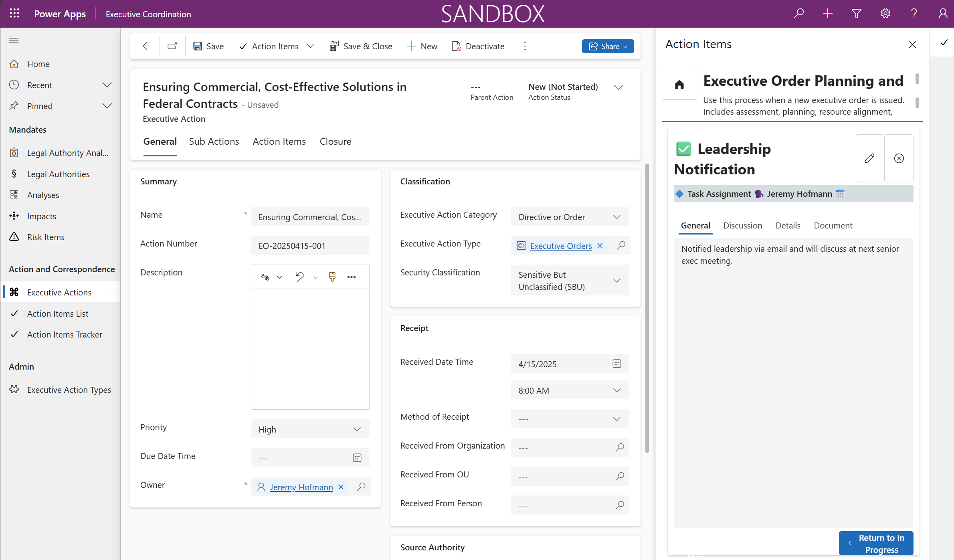Click the checkmark icon on far right rail
954x560 pixels.
(x=944, y=42)
